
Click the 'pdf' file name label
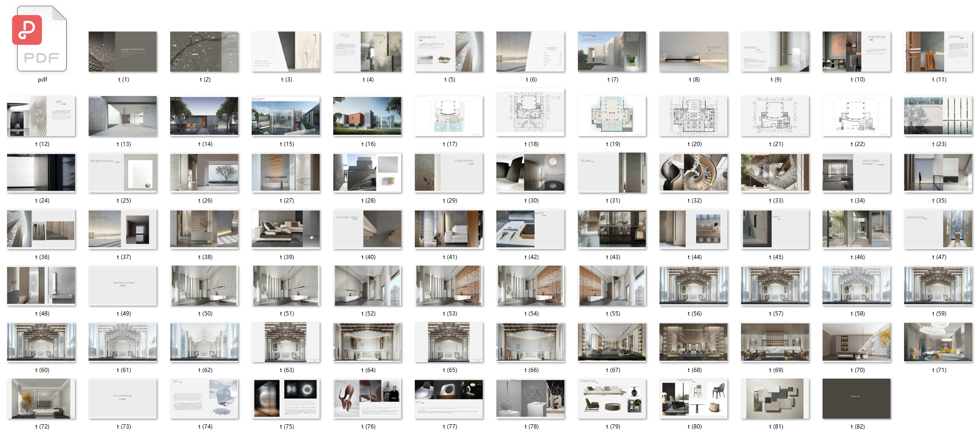pyautogui.click(x=42, y=80)
